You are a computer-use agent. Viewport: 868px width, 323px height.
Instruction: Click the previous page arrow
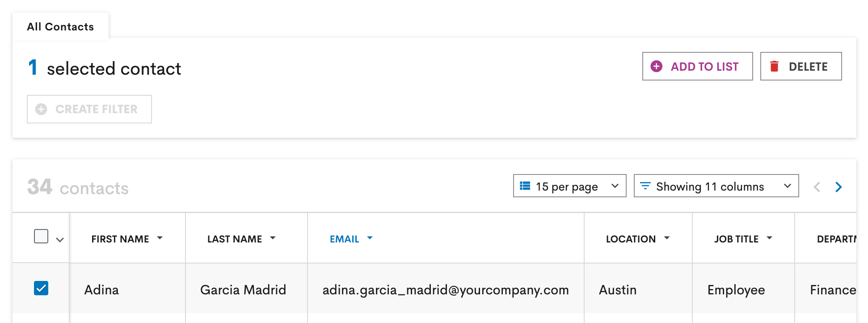click(817, 187)
